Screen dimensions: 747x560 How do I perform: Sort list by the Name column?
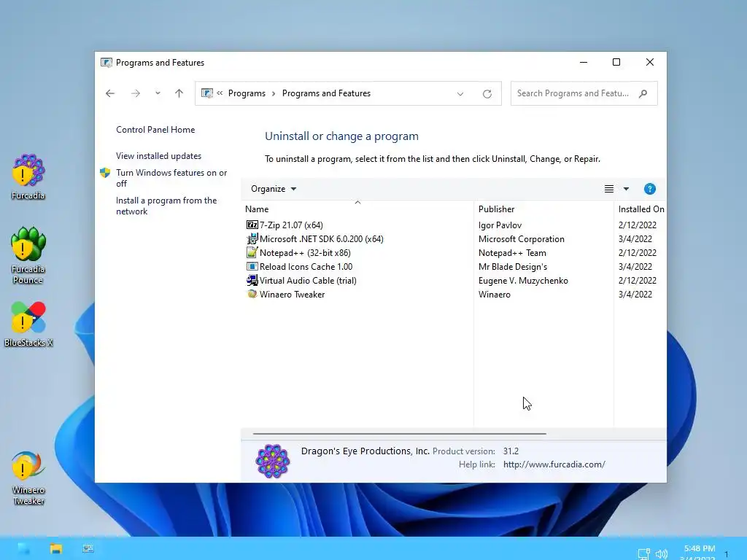click(x=357, y=209)
